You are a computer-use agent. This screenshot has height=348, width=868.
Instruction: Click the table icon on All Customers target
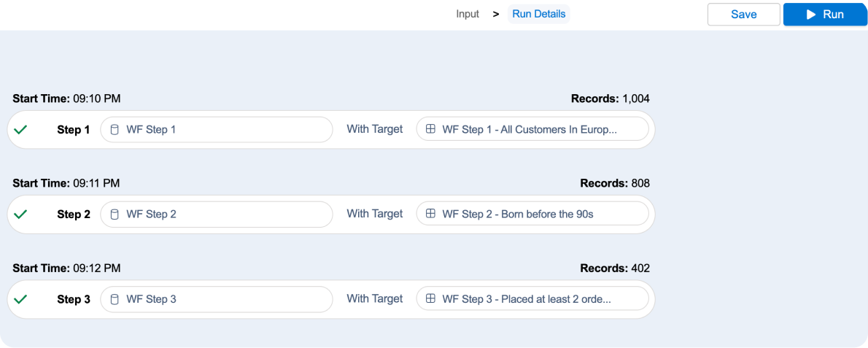click(x=430, y=129)
